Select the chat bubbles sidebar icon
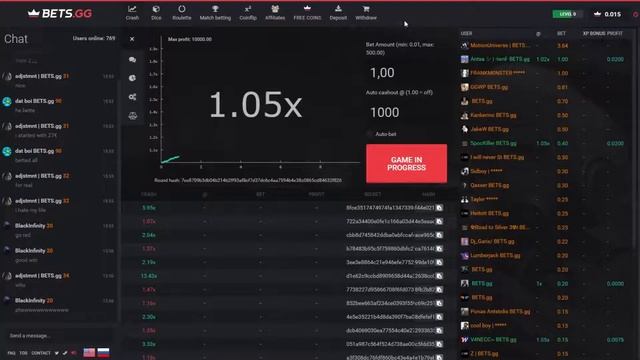The image size is (640, 360). tap(132, 60)
